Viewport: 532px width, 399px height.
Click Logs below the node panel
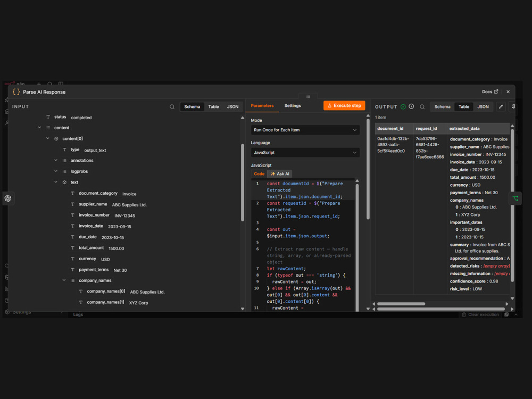[x=78, y=314]
